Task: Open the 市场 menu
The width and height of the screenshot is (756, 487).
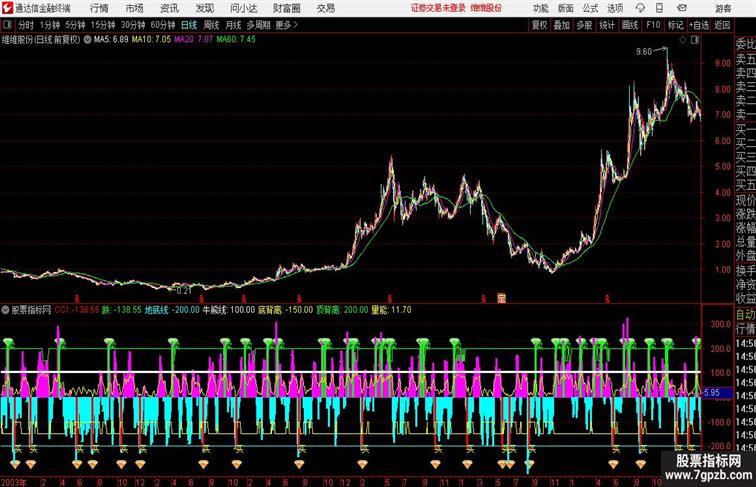Action: click(x=135, y=8)
